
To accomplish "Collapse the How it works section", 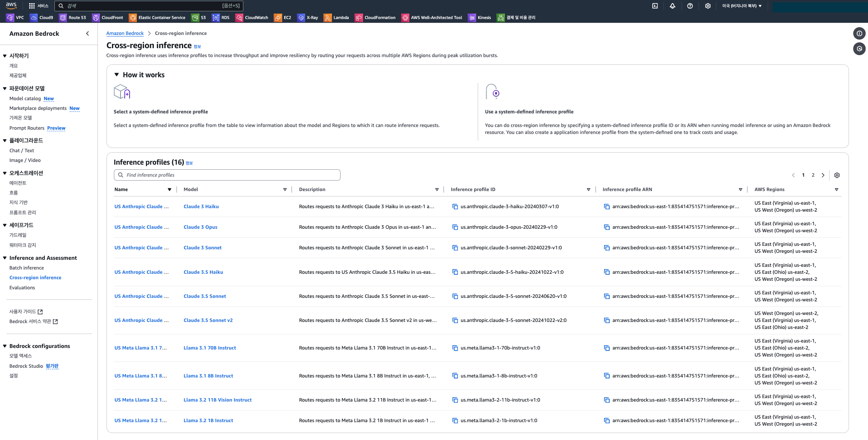I will tap(117, 75).
